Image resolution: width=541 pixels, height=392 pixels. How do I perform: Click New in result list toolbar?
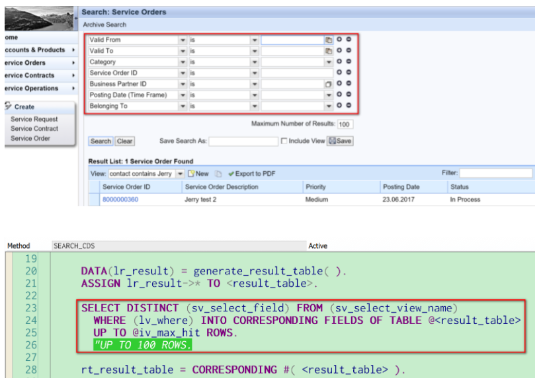pos(198,174)
